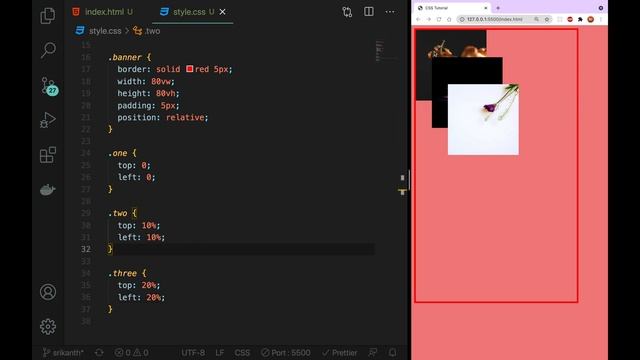Click the browser Home icon
The image size is (640, 360).
[449, 19]
